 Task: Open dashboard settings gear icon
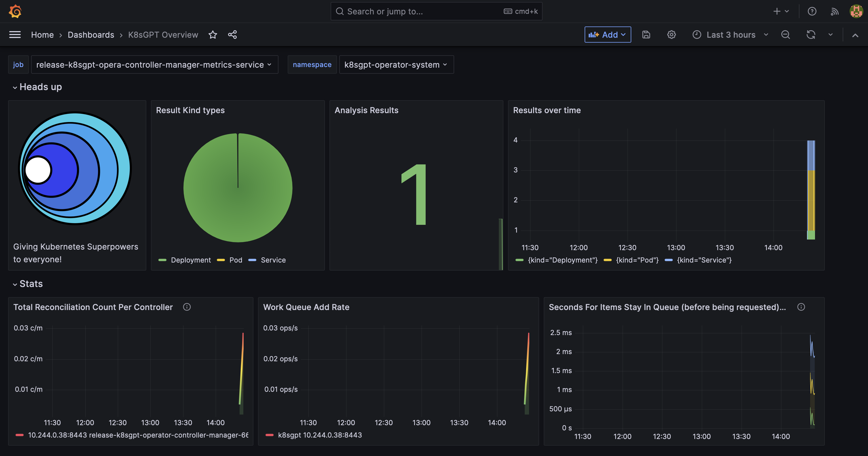671,35
